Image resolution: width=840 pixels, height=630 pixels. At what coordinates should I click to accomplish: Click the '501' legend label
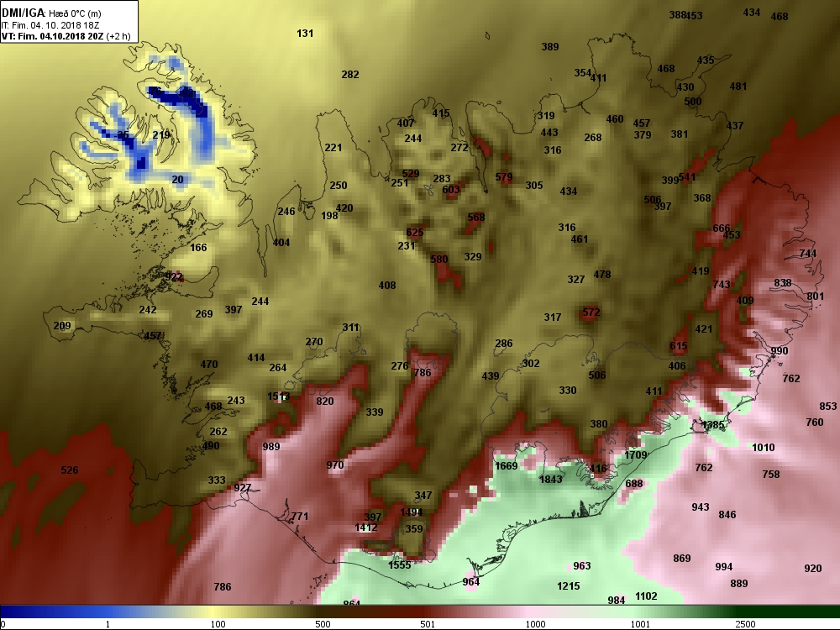[428, 624]
